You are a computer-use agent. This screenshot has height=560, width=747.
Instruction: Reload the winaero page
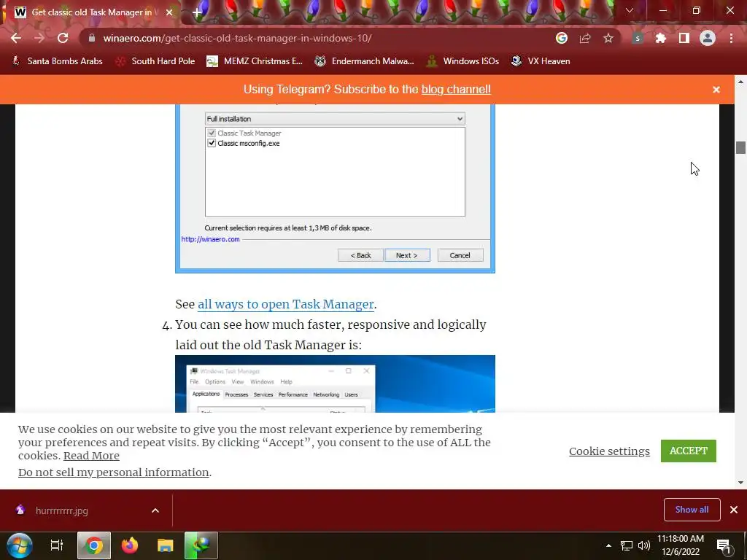63,38
